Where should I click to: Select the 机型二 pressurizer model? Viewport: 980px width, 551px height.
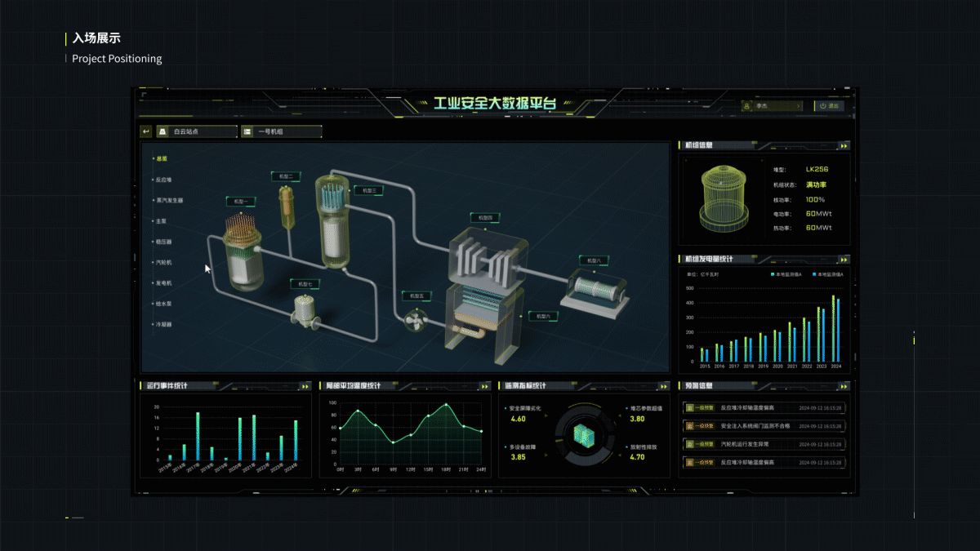pyautogui.click(x=287, y=208)
